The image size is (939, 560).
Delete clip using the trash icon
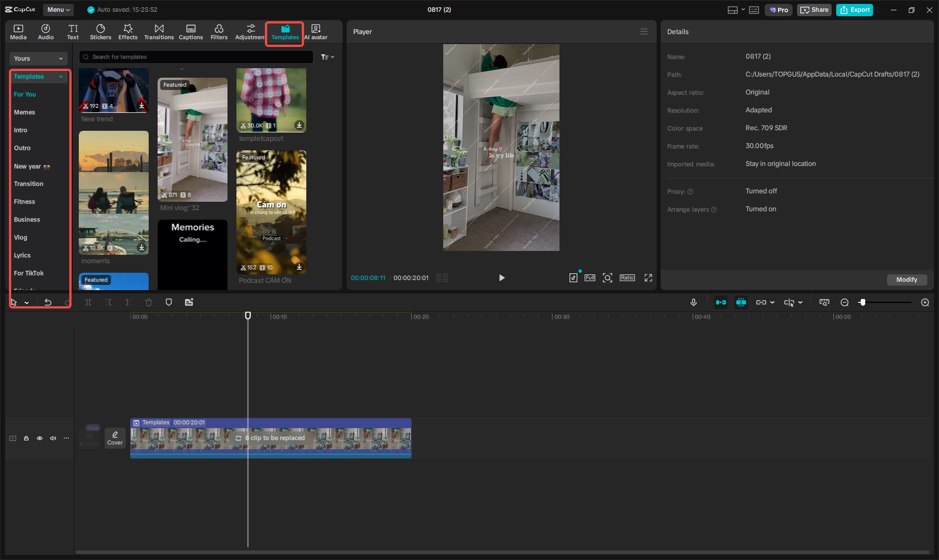148,302
